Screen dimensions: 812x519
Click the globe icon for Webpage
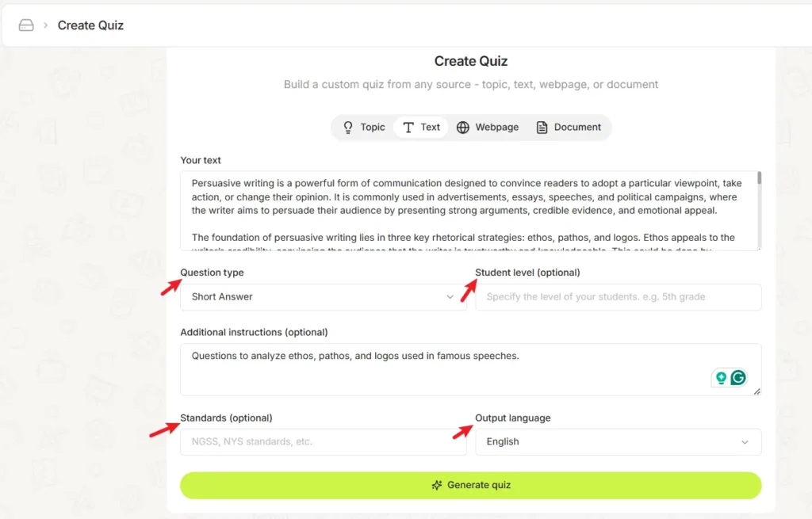pos(463,128)
